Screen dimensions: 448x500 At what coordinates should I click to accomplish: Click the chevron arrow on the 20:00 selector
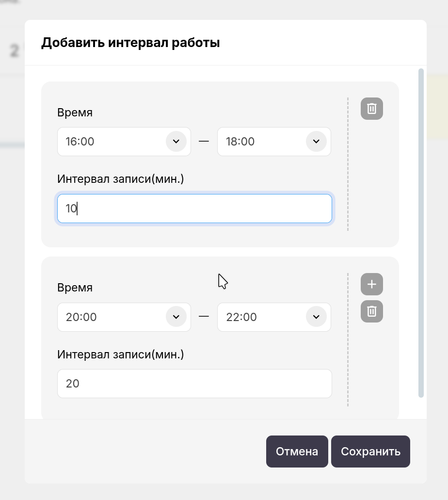[x=176, y=317]
